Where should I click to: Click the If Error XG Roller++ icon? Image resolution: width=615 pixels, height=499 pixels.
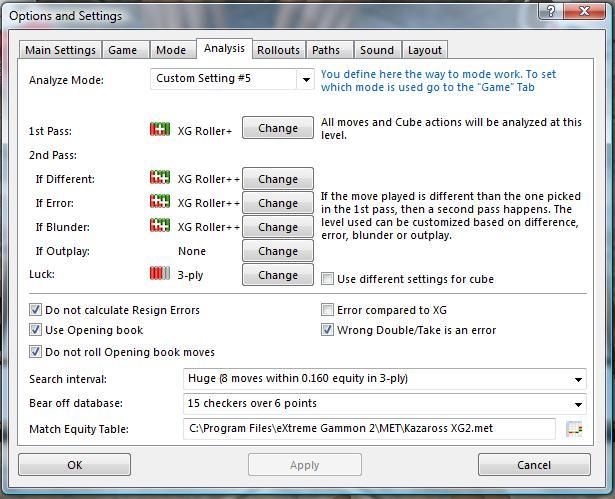tap(160, 203)
